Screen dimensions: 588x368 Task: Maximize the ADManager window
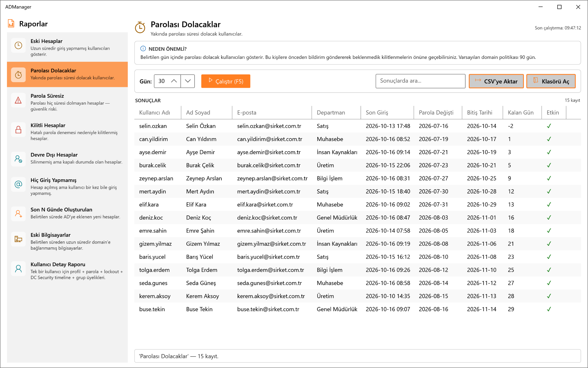tap(559, 7)
